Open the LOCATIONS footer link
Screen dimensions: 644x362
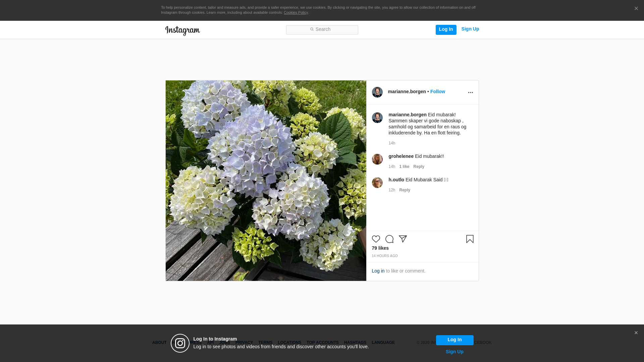coord(289,343)
